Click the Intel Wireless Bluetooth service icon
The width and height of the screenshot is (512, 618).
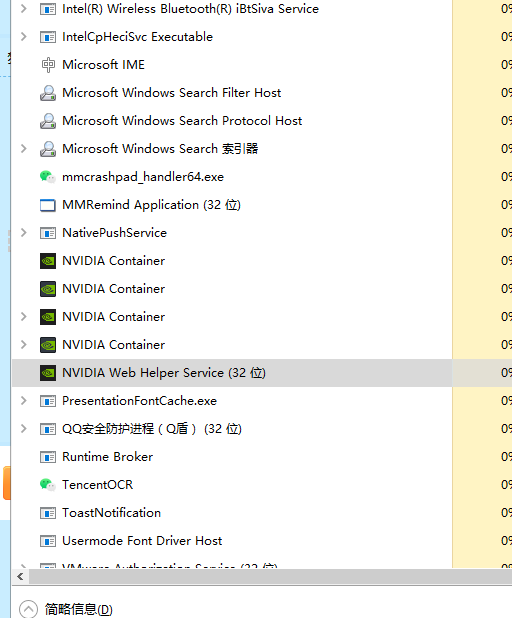[x=48, y=9]
